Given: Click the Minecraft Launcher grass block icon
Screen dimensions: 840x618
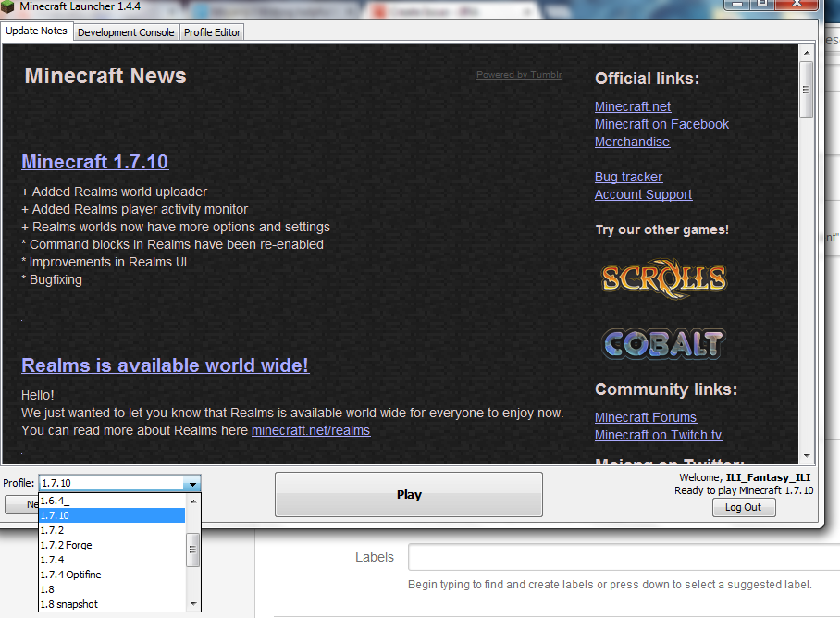Looking at the screenshot, I should [8, 8].
